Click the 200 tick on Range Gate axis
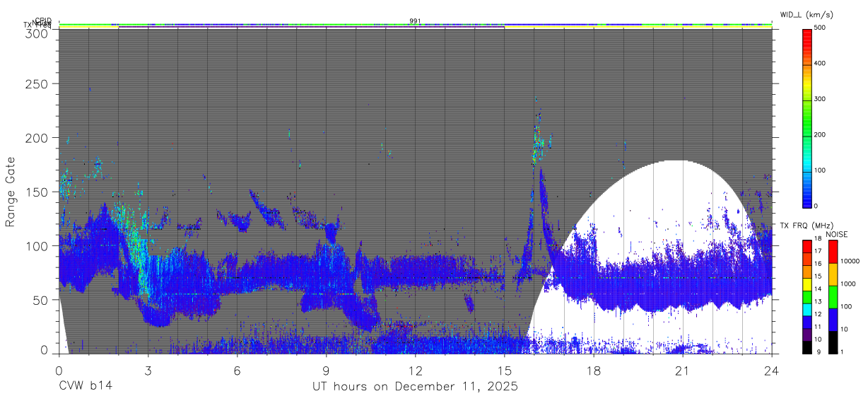The height and width of the screenshot is (401, 868). pyautogui.click(x=37, y=138)
